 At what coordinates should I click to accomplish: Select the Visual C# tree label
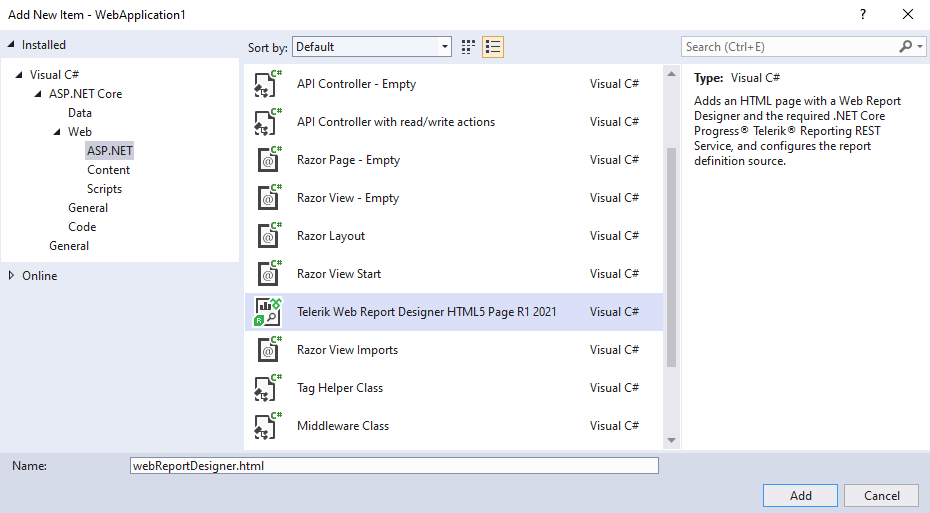(x=55, y=75)
